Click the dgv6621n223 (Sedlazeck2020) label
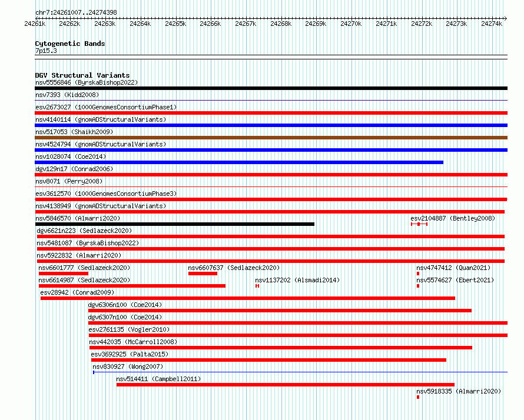This screenshot has width=524, height=420. pyautogui.click(x=84, y=231)
